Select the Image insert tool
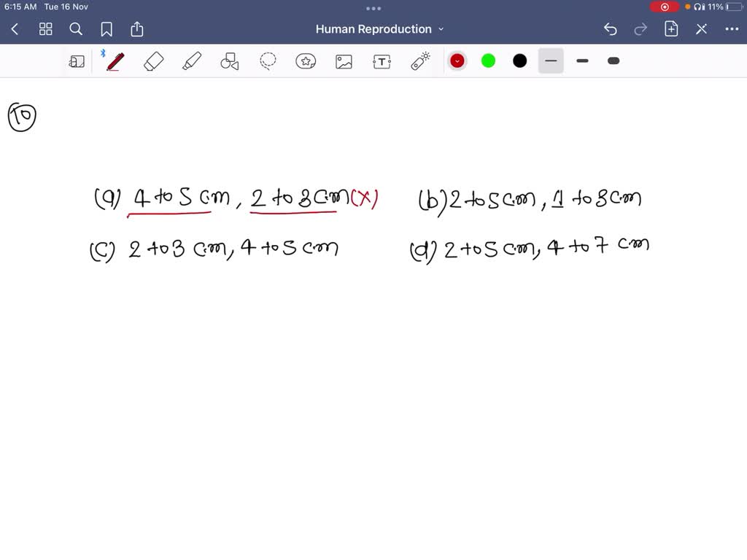The width and height of the screenshot is (747, 560). pyautogui.click(x=344, y=61)
